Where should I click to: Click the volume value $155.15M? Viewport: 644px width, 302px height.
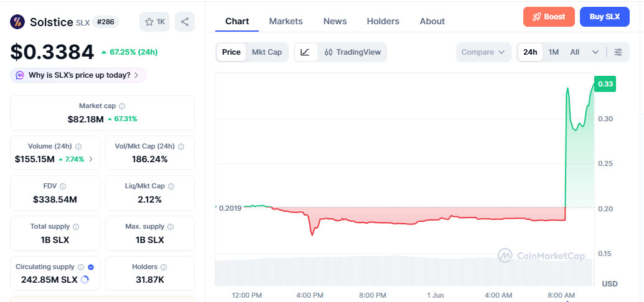pos(34,159)
